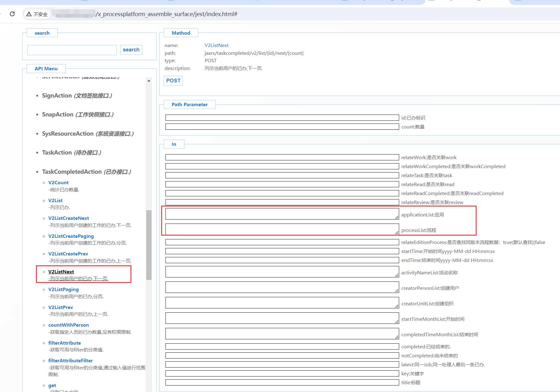Click the browser reload icon

[x=12, y=14]
